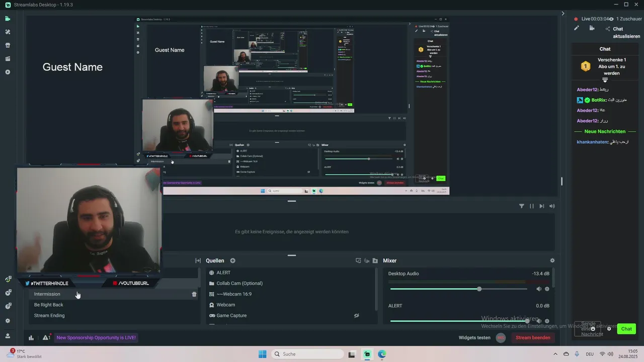Filter events with the funnel icon
Viewport: 644px width, 362px height.
pyautogui.click(x=521, y=206)
